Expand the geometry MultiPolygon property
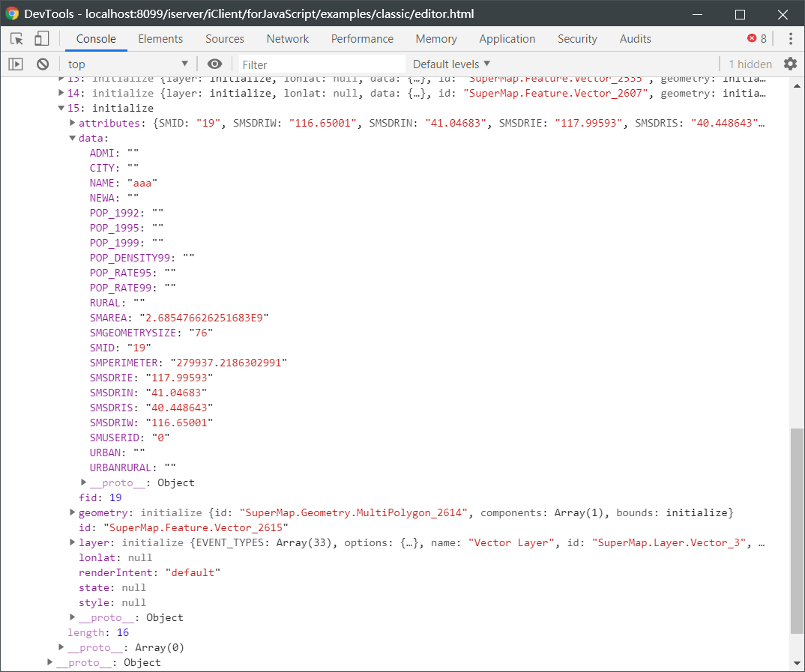This screenshot has width=805, height=672. pyautogui.click(x=73, y=512)
